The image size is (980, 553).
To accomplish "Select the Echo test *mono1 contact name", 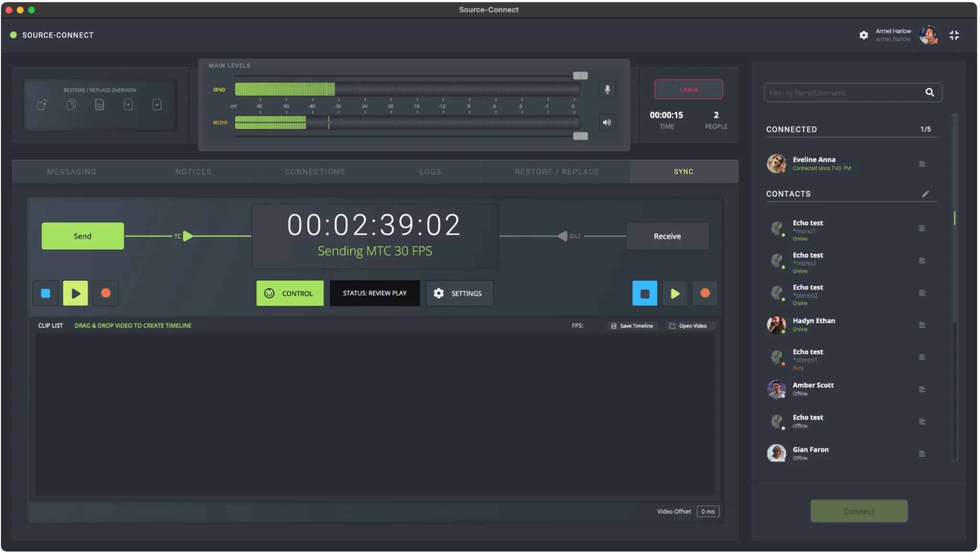I will [x=808, y=223].
